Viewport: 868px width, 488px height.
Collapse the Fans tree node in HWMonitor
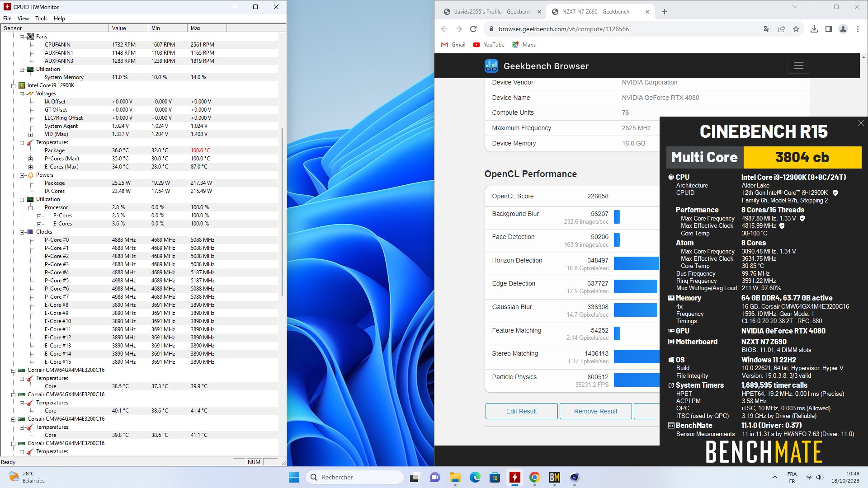tap(22, 37)
